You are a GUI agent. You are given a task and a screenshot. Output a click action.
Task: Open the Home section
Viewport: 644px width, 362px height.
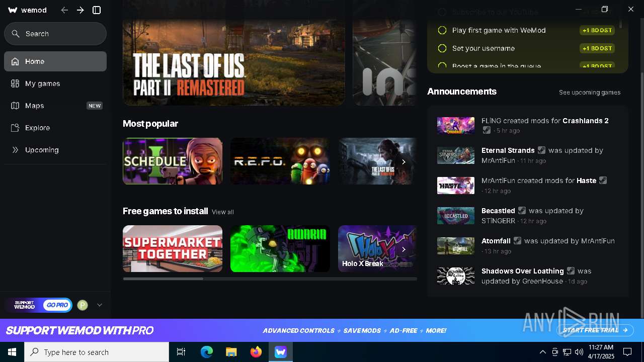tap(55, 61)
